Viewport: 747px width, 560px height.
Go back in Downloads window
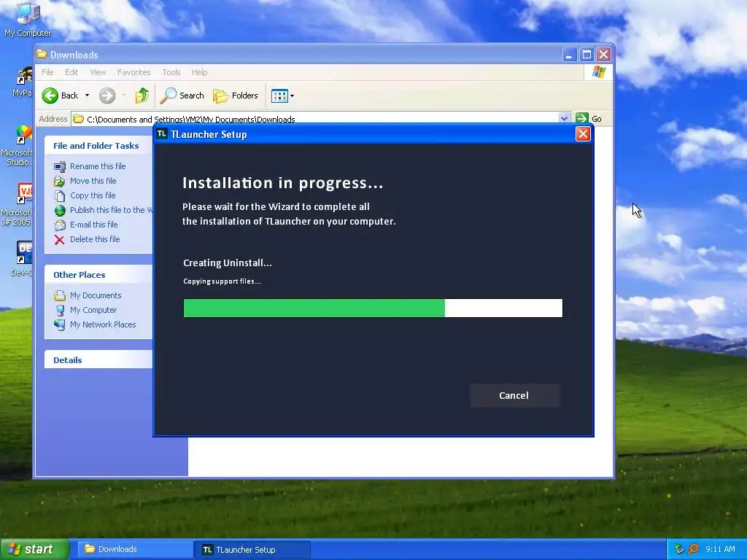pos(60,96)
